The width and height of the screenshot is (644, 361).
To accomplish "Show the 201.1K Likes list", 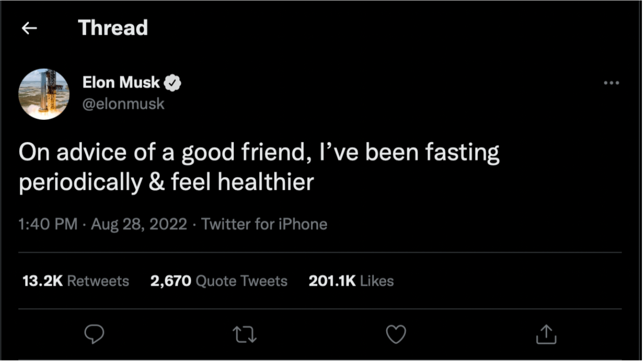I will coord(351,281).
